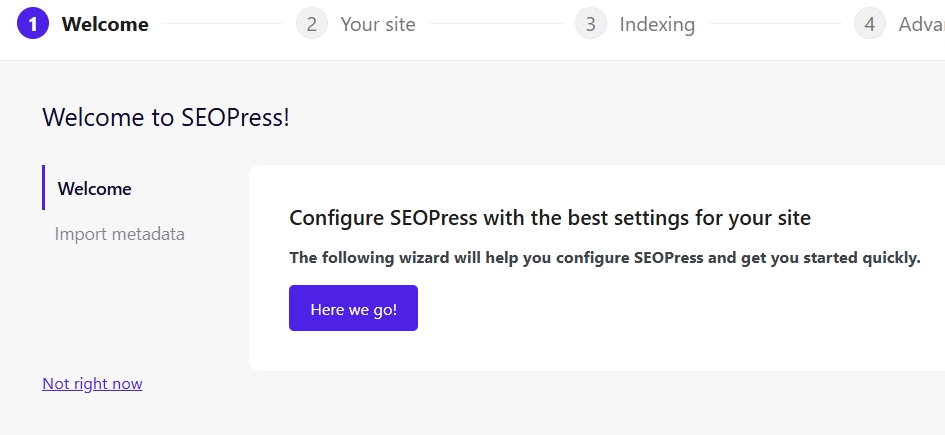Screen dimensions: 945x435
Task: Follow the Not right now link
Action: [92, 383]
